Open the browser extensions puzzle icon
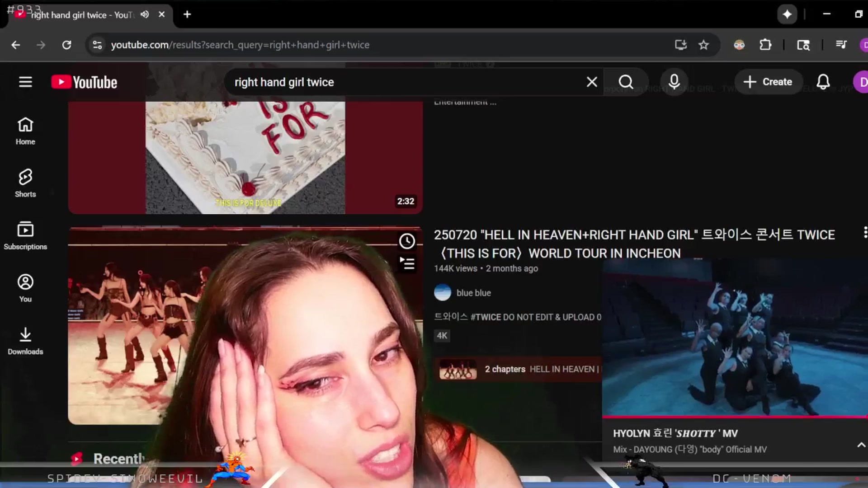The width and height of the screenshot is (868, 488). pyautogui.click(x=765, y=45)
